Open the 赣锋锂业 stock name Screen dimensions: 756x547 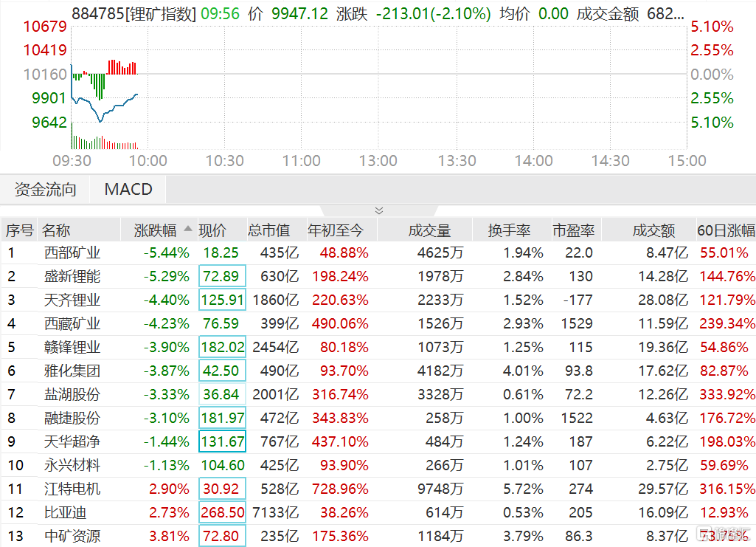click(x=72, y=347)
